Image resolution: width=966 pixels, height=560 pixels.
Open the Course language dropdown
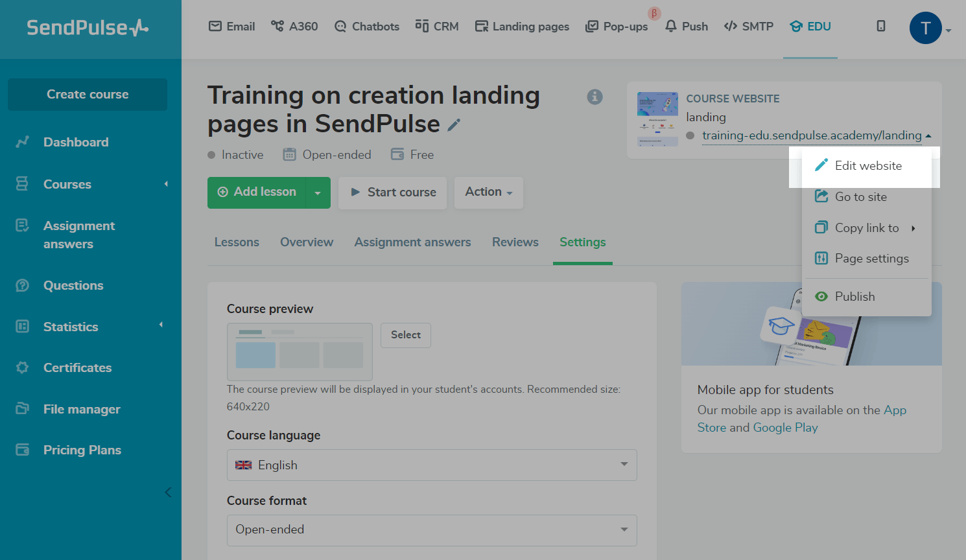[432, 465]
